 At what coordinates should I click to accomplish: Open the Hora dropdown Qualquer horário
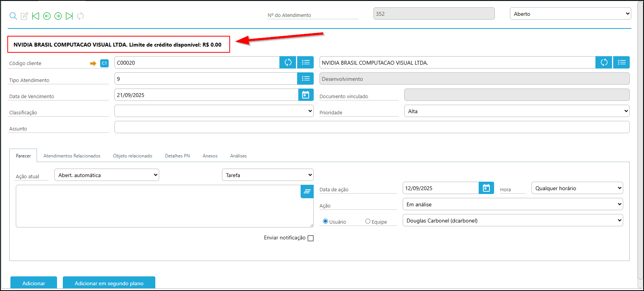pos(577,188)
